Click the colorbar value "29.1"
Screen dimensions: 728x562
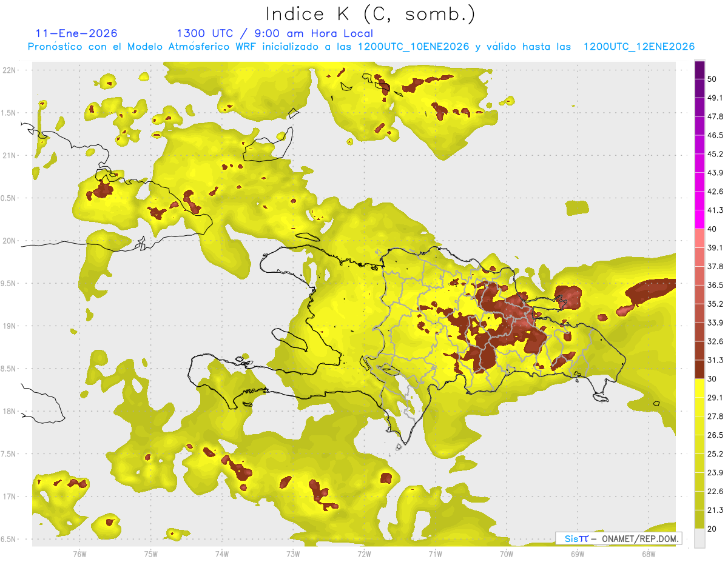[x=715, y=398]
